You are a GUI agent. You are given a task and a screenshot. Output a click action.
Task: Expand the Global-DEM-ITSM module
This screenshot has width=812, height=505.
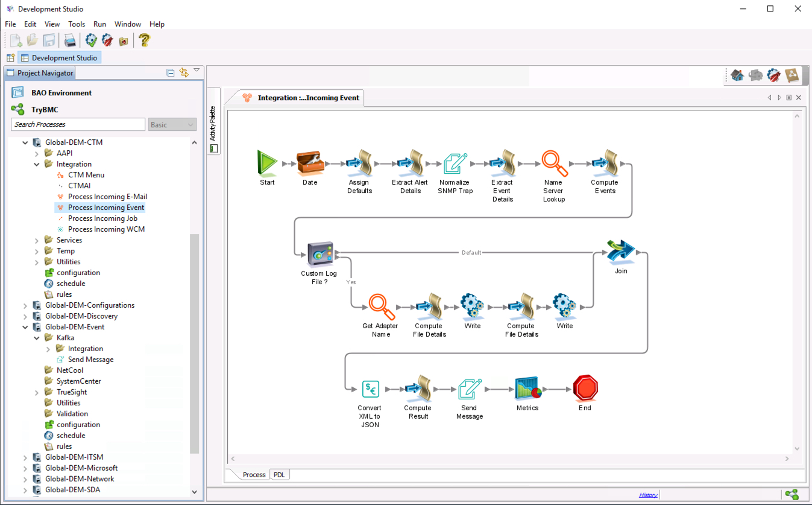coord(25,458)
